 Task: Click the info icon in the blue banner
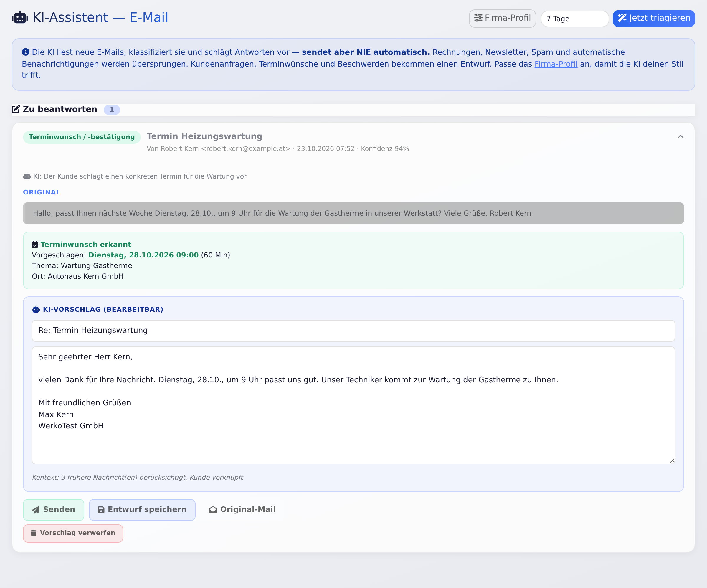pos(26,52)
